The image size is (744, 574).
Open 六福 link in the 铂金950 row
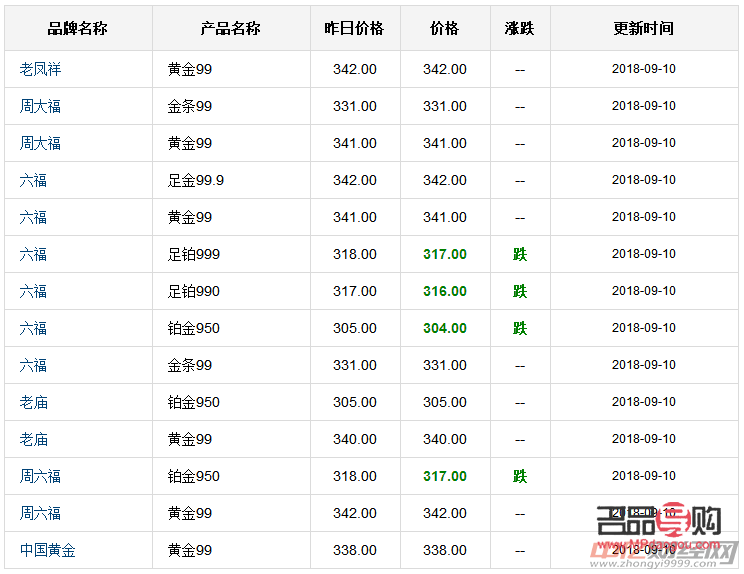point(33,328)
